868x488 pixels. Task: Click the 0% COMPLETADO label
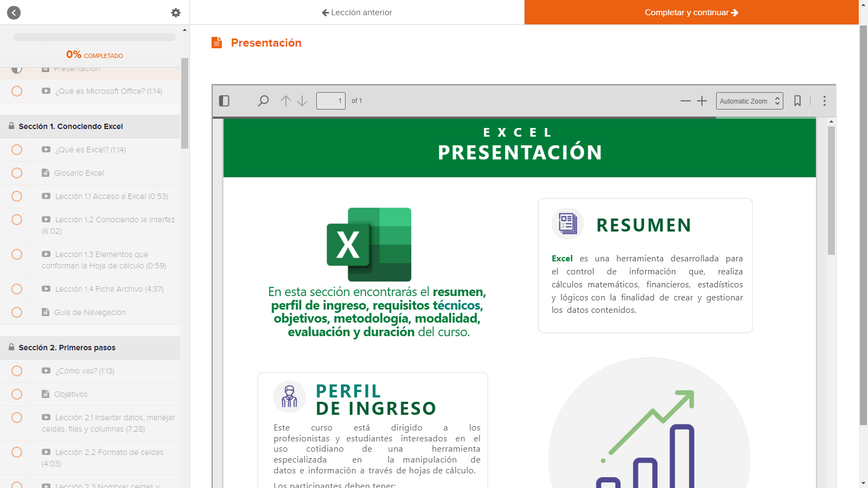[94, 55]
